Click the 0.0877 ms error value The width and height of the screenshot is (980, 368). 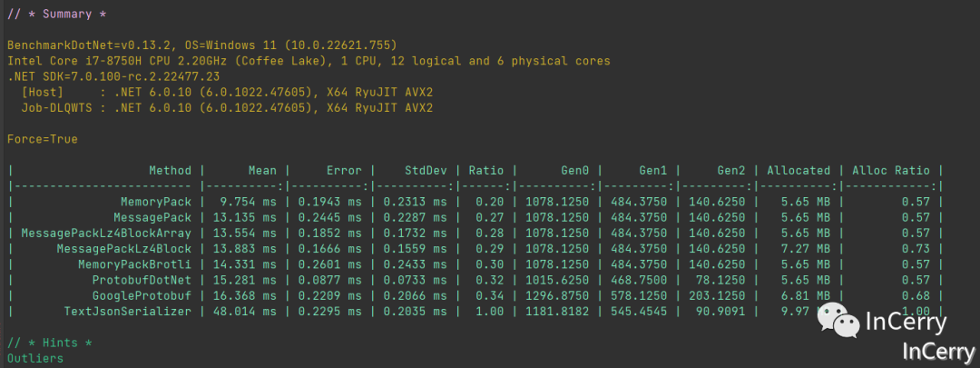[x=330, y=281]
